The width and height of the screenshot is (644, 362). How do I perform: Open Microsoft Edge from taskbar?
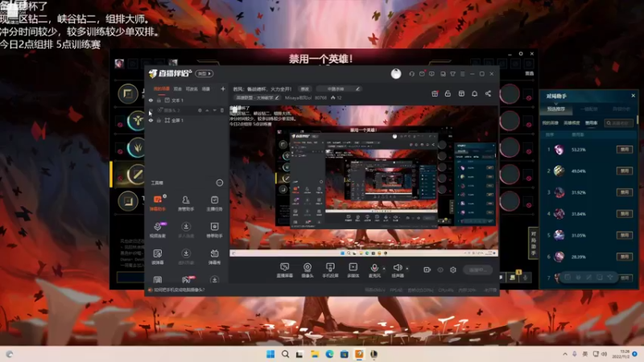tap(329, 354)
